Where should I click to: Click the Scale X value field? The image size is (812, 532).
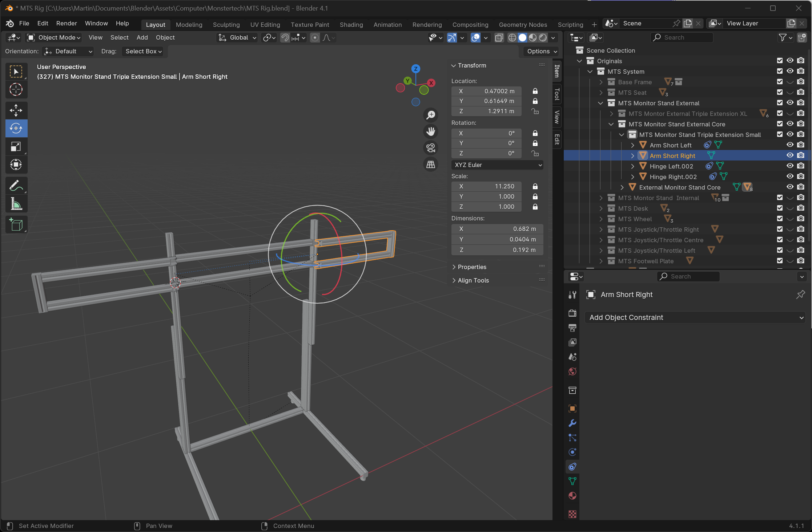[486, 186]
